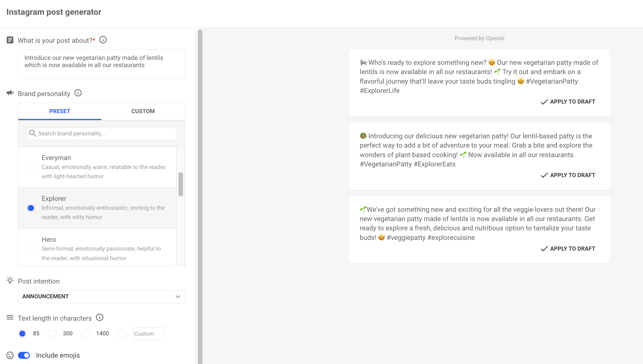Switch to the CUSTOM brand personality tab

143,111
